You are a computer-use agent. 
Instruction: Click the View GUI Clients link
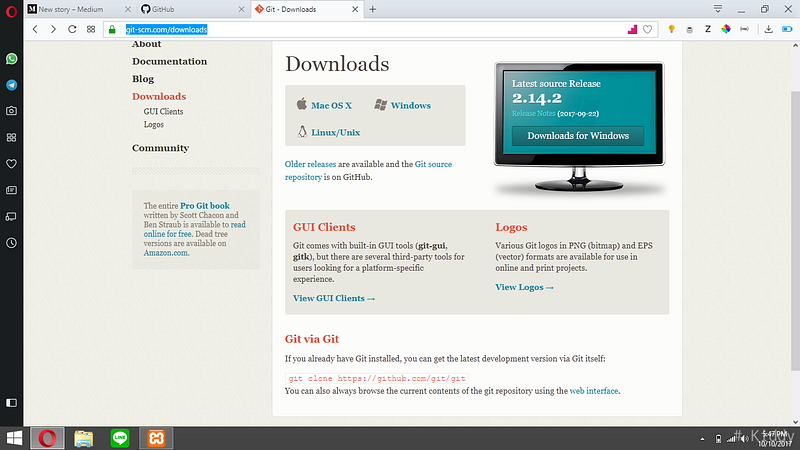[x=334, y=298]
